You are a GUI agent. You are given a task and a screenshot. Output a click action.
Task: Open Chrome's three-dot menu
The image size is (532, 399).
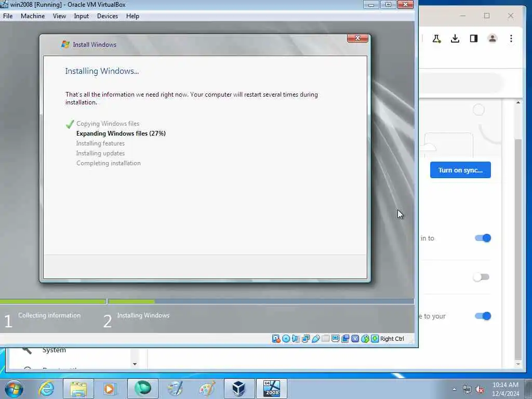511,38
